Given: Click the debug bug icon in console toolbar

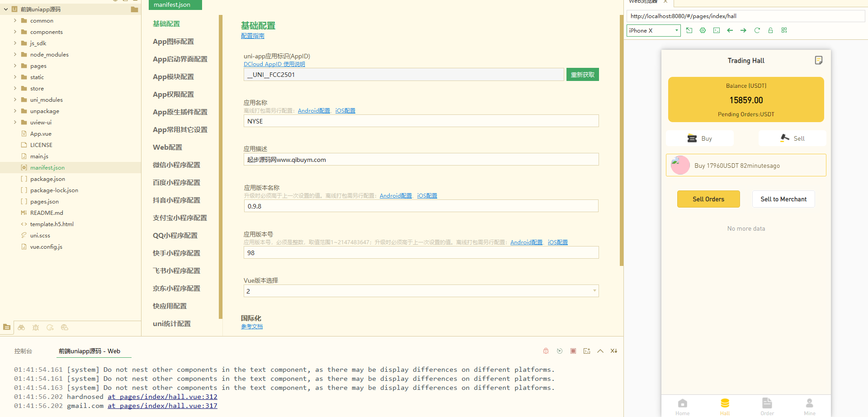Looking at the screenshot, I should click(x=546, y=351).
